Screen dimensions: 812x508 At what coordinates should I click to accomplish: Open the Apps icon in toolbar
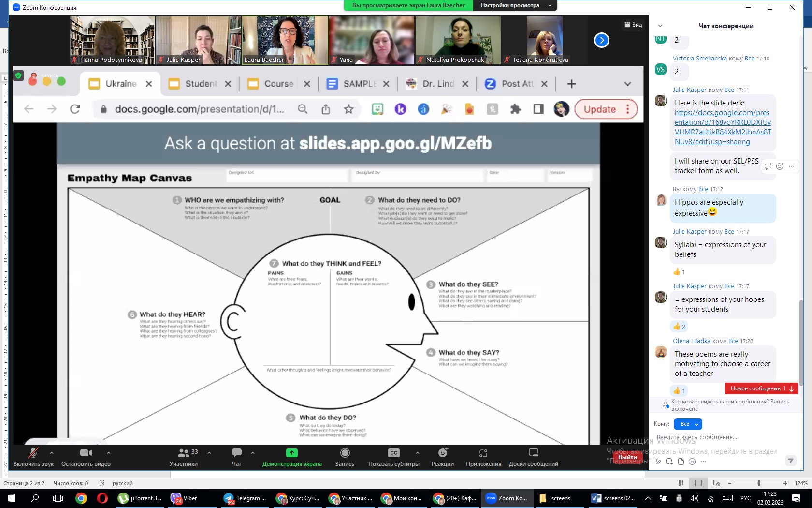[x=483, y=453]
